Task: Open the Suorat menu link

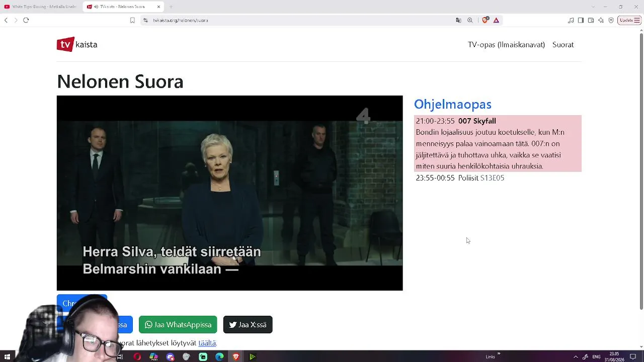Action: click(x=563, y=45)
